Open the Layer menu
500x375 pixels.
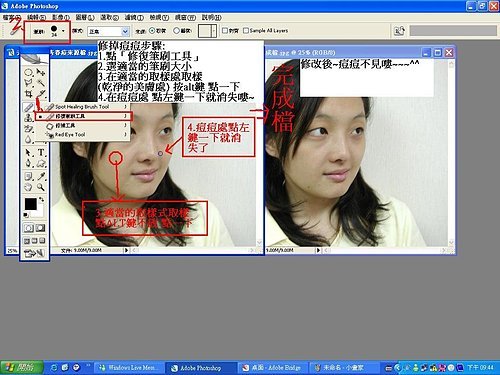[x=85, y=17]
